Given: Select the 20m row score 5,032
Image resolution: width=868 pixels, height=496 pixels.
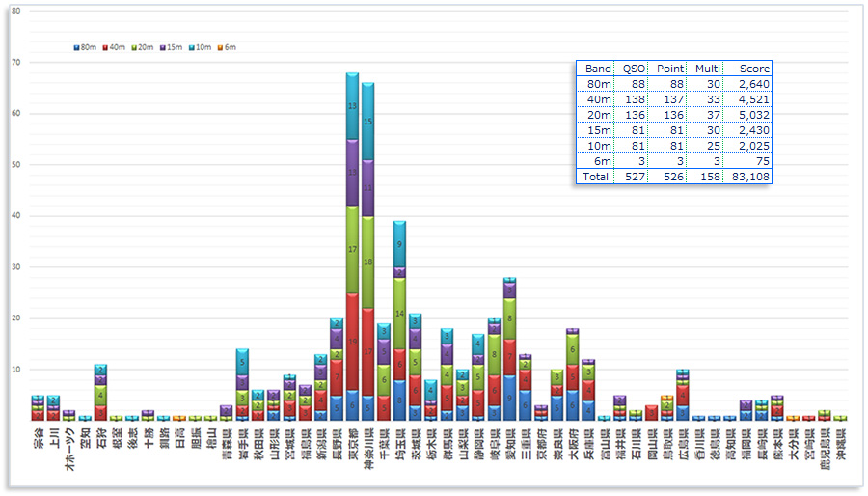Looking at the screenshot, I should pos(754,115).
